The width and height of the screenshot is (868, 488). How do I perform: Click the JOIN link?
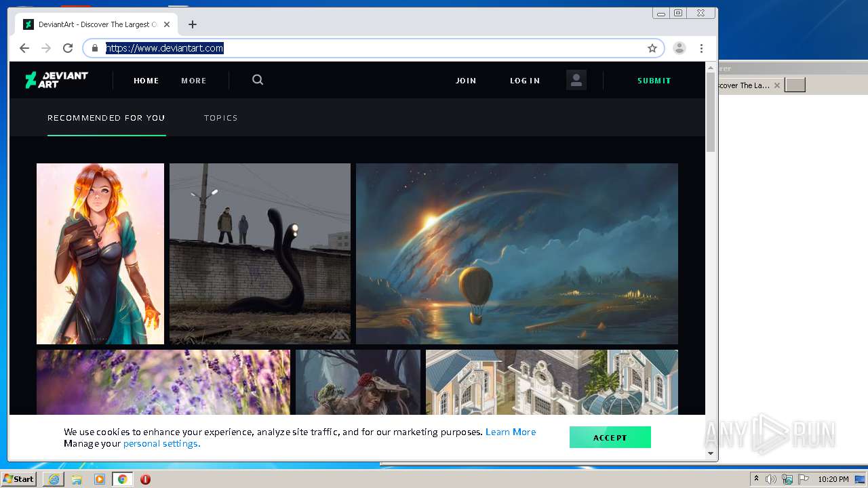[x=466, y=81]
